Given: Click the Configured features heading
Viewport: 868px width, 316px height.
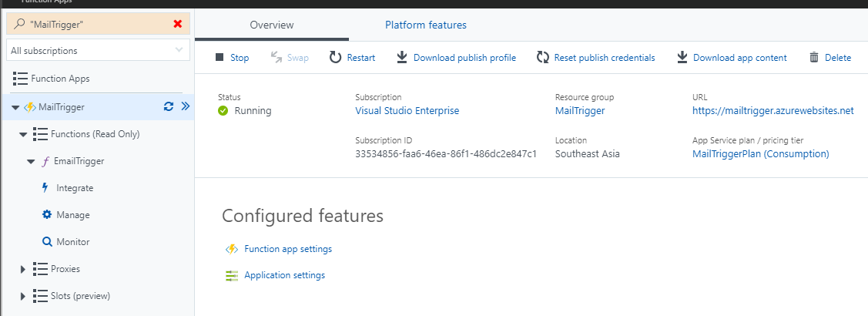Looking at the screenshot, I should (x=303, y=216).
